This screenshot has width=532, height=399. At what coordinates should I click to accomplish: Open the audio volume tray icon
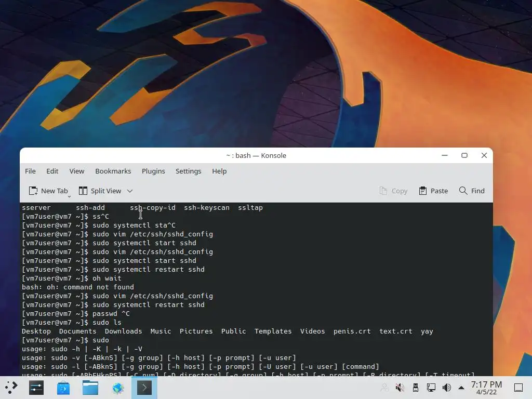pos(446,388)
